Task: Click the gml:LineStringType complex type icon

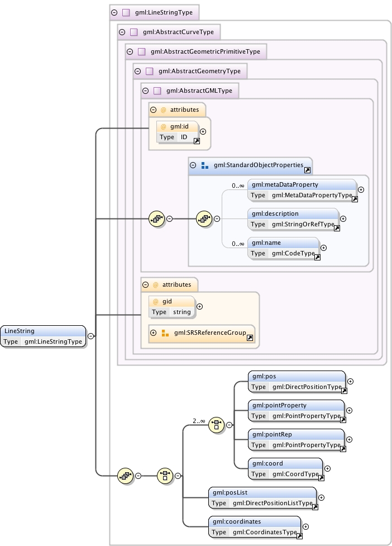Action: [x=126, y=12]
